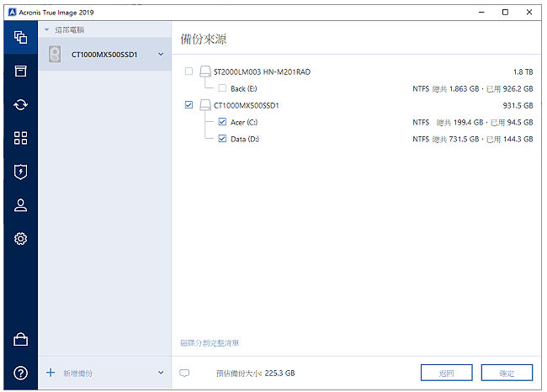Viewport: 547px width, 392px height.
Task: Open the Archive section icon
Action: tap(20, 71)
